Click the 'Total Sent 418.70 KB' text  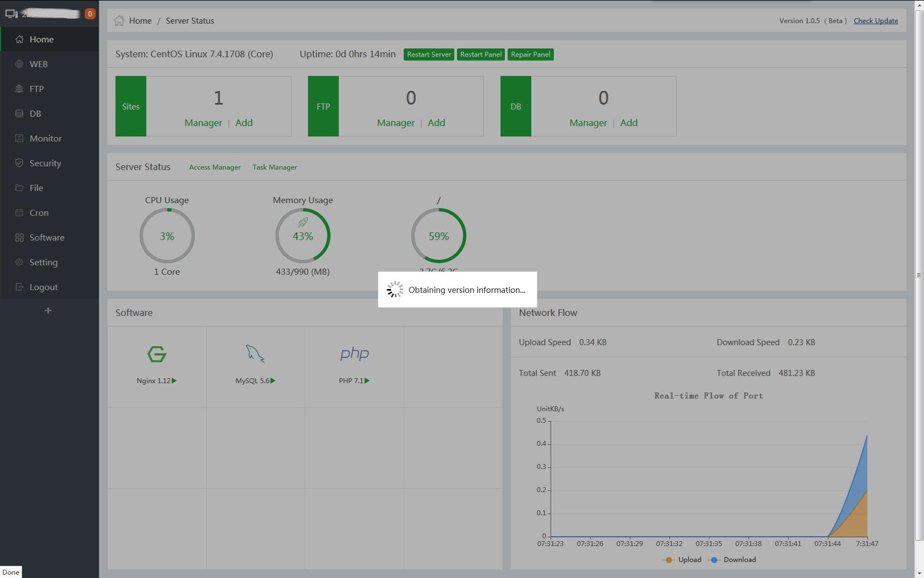point(560,373)
